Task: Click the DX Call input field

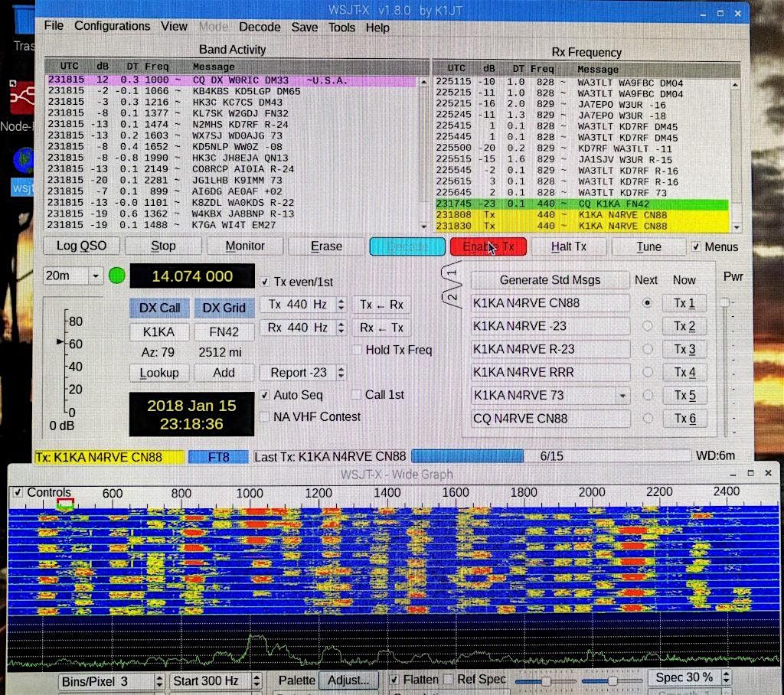Action: pos(159,332)
